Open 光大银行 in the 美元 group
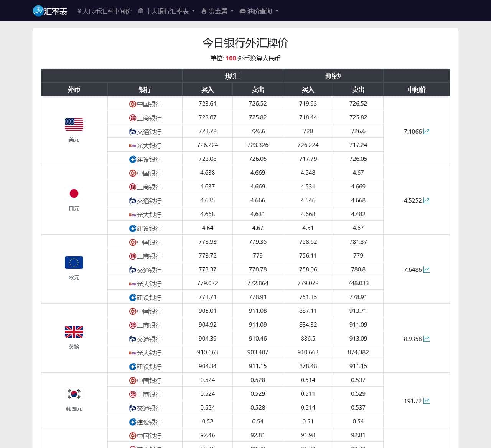This screenshot has height=448, width=491. click(x=145, y=145)
